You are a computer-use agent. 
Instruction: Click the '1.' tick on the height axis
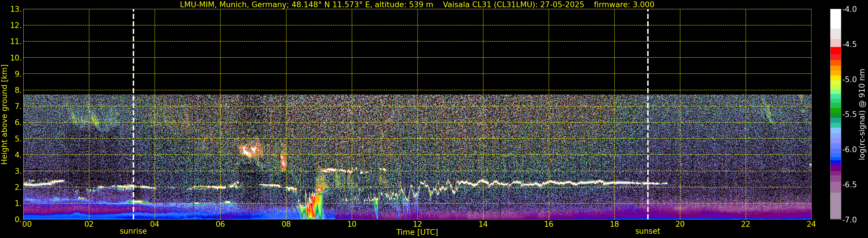click(x=18, y=204)
